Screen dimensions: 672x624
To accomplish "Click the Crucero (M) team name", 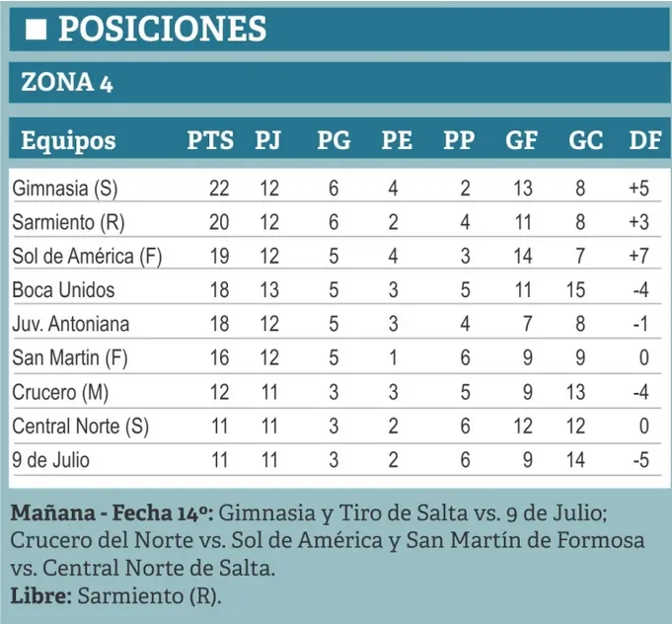I will (60, 392).
